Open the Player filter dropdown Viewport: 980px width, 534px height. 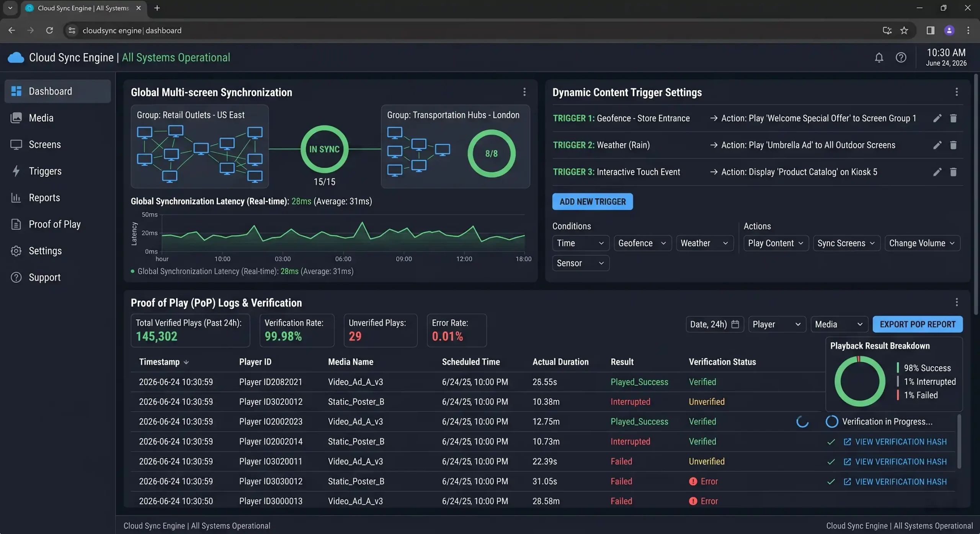coord(777,324)
